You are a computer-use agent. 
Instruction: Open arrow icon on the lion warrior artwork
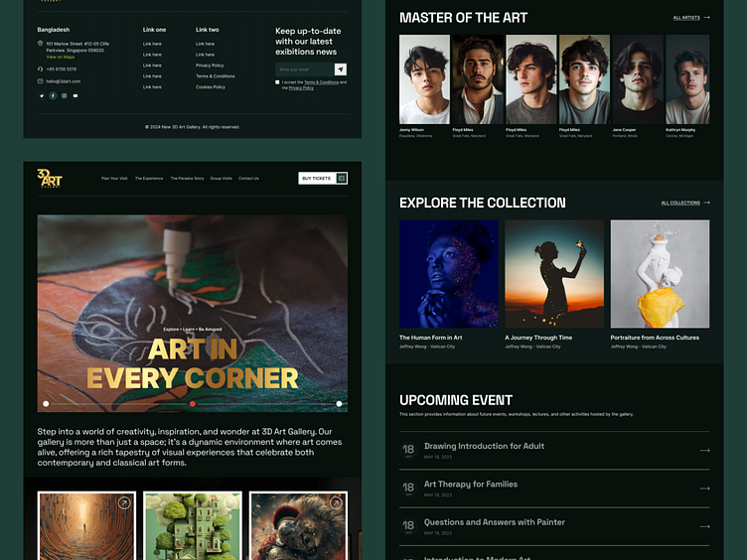pyautogui.click(x=336, y=502)
